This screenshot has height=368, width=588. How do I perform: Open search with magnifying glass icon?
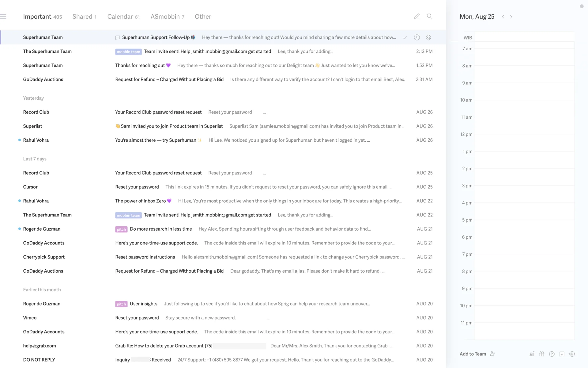[430, 17]
